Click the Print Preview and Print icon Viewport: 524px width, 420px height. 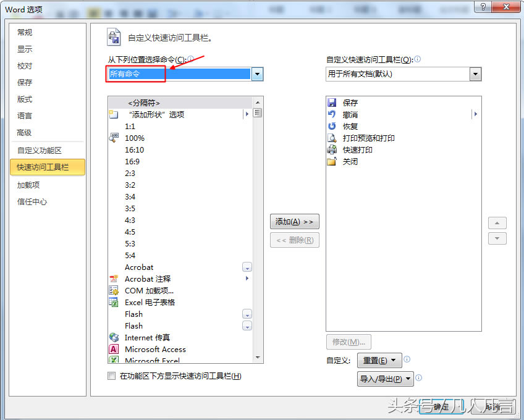coord(332,138)
